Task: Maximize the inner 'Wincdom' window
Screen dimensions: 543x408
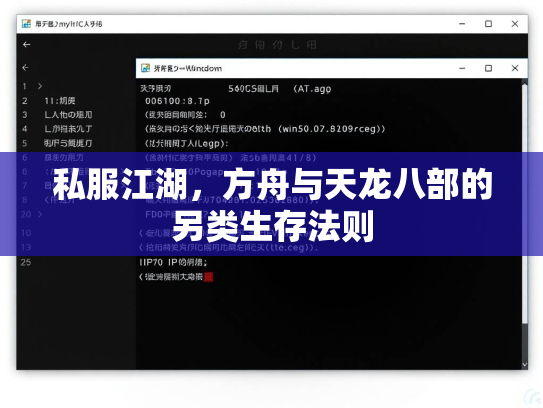Action: click(488, 68)
